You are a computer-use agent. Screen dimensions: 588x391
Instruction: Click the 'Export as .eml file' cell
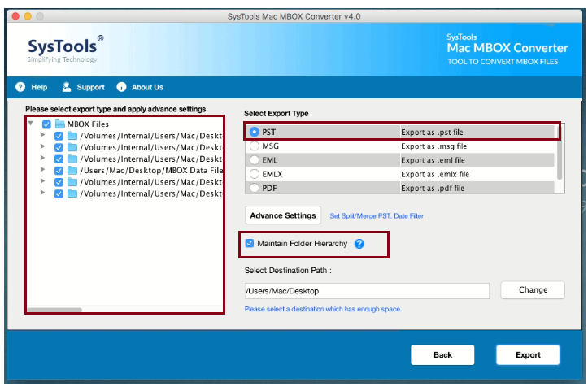coord(433,160)
